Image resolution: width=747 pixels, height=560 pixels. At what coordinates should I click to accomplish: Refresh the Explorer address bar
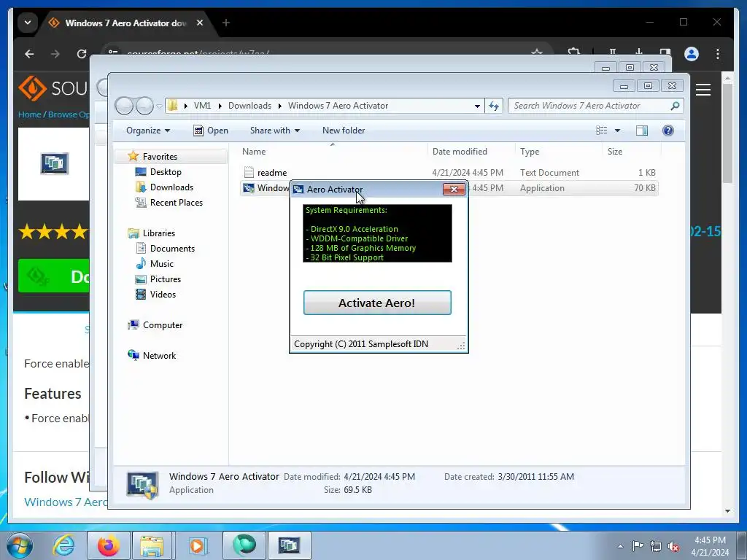point(494,106)
